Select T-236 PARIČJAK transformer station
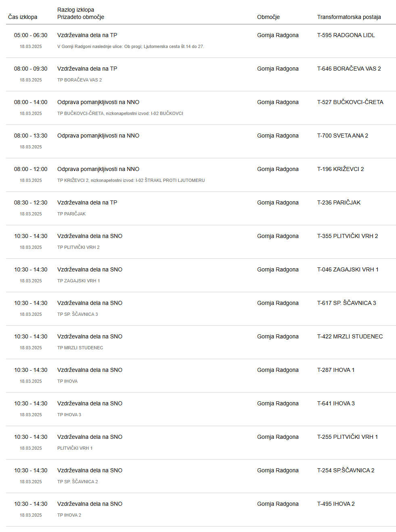The height and width of the screenshot is (532, 396). coord(339,202)
